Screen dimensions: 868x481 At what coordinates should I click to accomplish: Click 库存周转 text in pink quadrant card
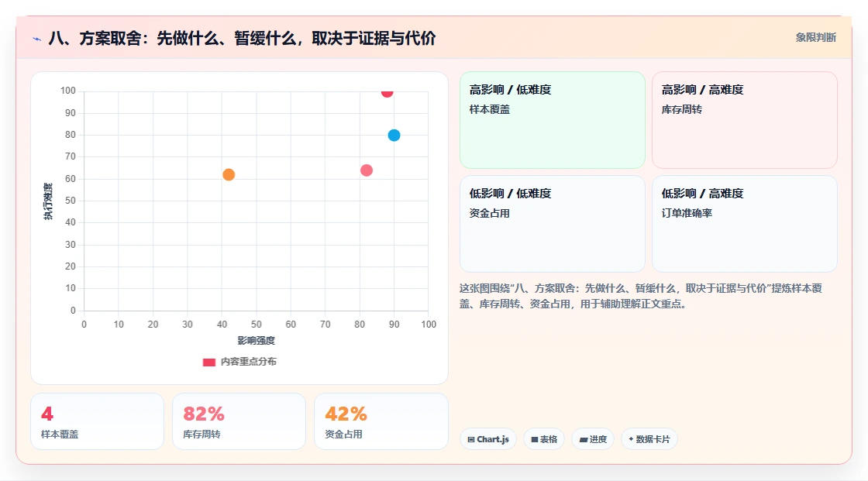point(681,109)
